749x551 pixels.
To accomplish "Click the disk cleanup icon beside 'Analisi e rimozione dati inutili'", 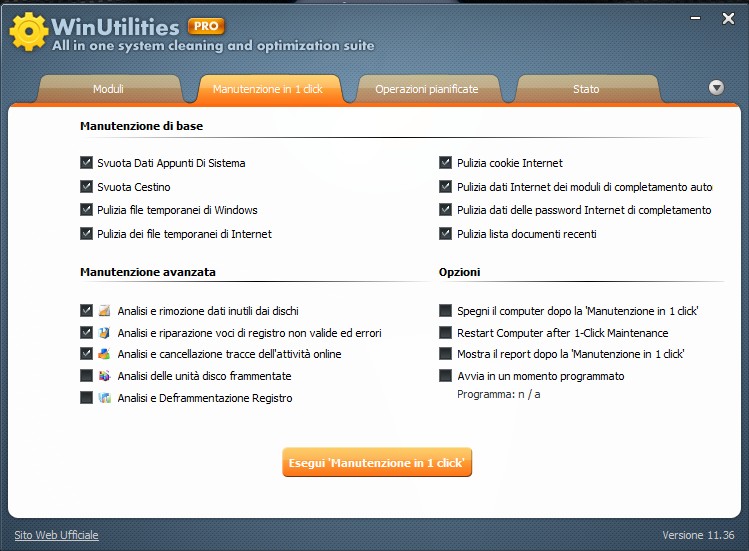I will point(105,311).
